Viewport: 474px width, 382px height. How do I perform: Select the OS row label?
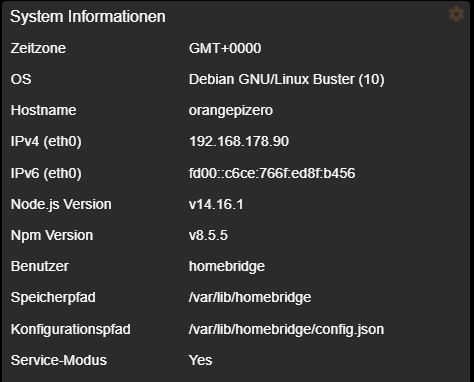21,79
